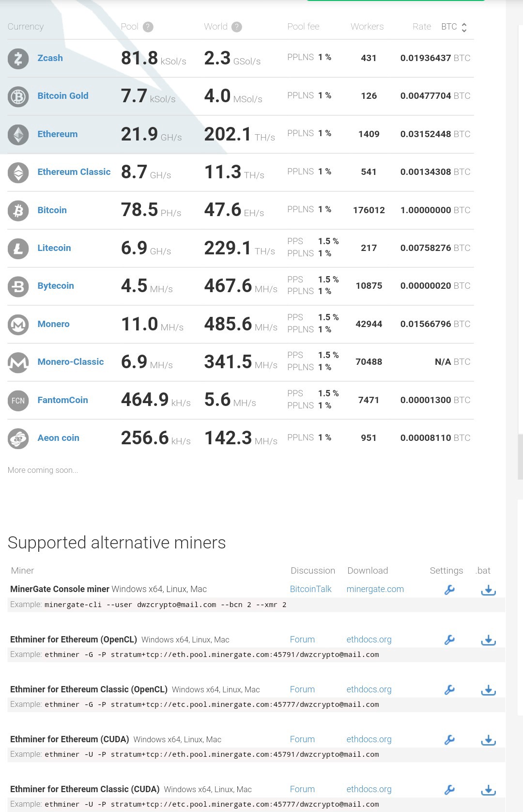The width and height of the screenshot is (523, 812).
Task: Click the Zcash coin icon
Action: point(18,58)
